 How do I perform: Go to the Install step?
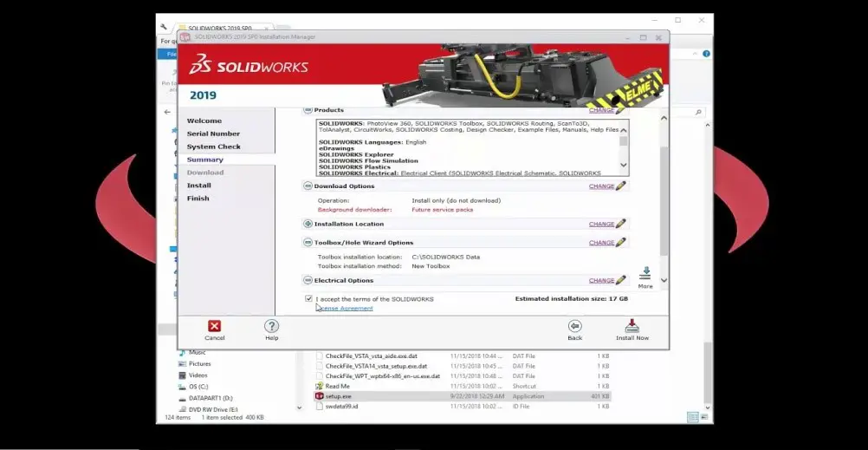click(198, 185)
